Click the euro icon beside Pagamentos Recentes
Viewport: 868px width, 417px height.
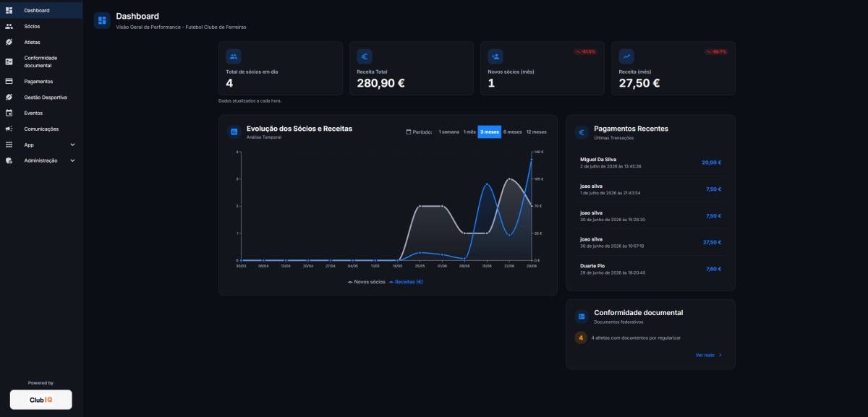(x=581, y=132)
